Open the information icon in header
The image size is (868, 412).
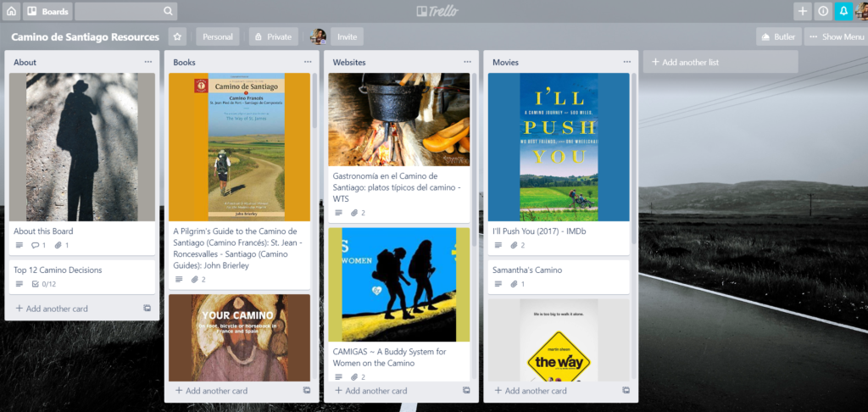pyautogui.click(x=823, y=11)
